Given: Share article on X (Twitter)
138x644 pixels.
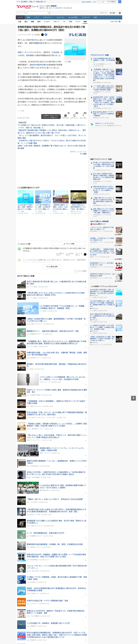Looking at the screenshot, I should pyautogui.click(x=42, y=35).
